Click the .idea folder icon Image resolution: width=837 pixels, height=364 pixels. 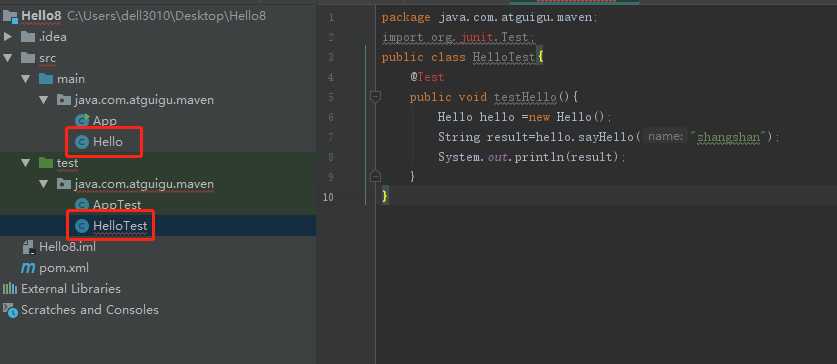(x=28, y=37)
